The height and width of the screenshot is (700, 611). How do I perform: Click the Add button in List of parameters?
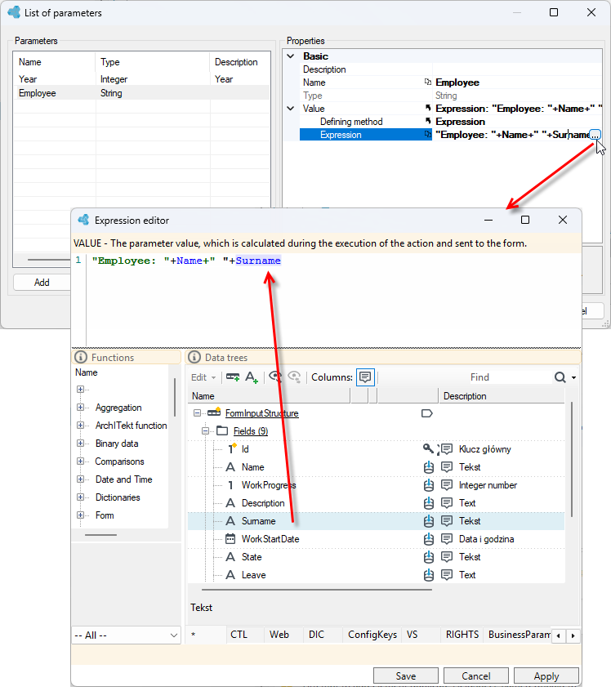click(x=42, y=282)
